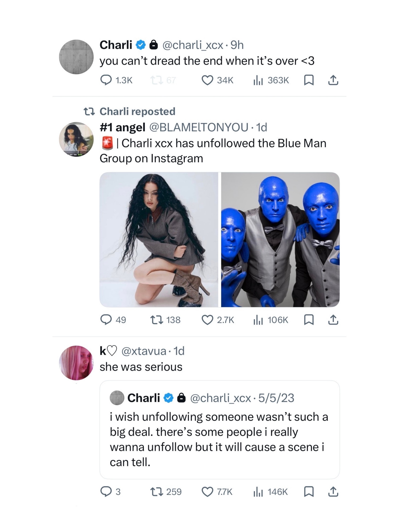Viewport: 399px width, 532px height.
Task: Open the @charli_xcx handle link
Action: pyautogui.click(x=193, y=45)
